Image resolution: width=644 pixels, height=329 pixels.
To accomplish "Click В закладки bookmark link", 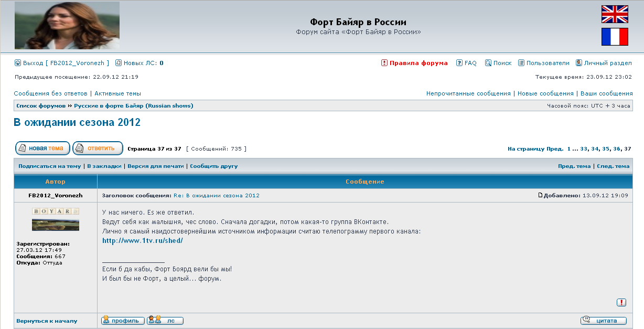I will (104, 166).
